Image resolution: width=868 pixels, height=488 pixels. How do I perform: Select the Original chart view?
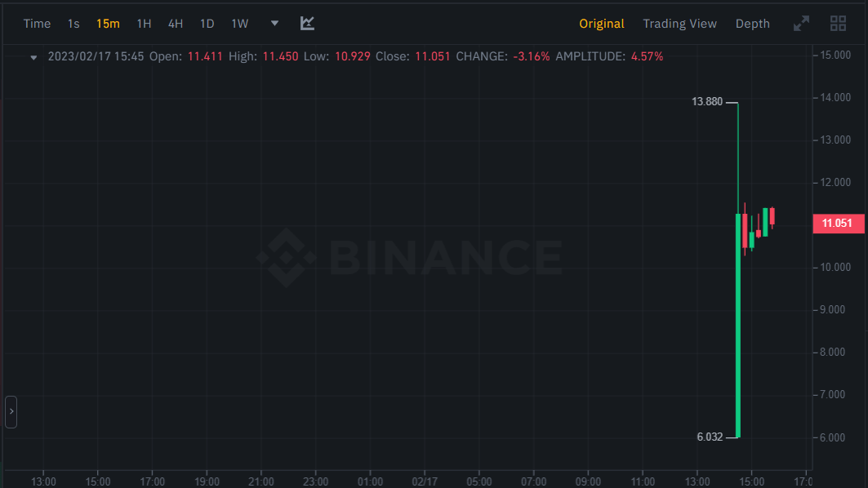[x=602, y=24]
